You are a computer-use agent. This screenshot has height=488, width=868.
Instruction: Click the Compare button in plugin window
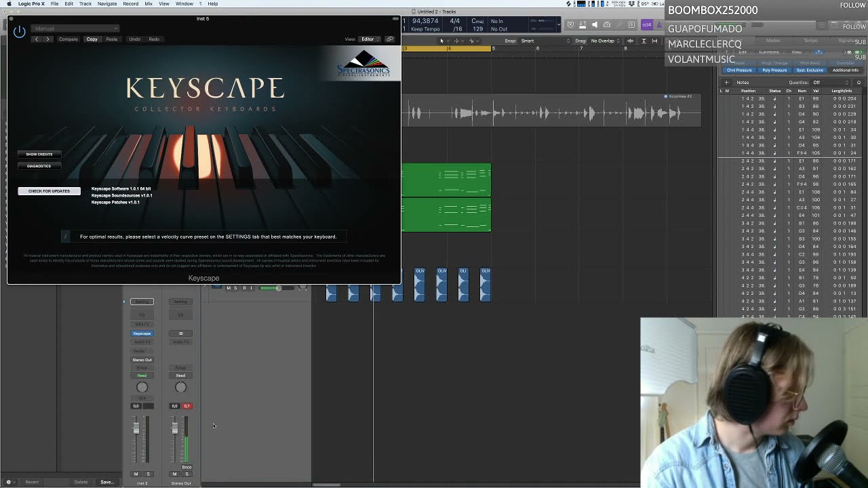point(68,39)
